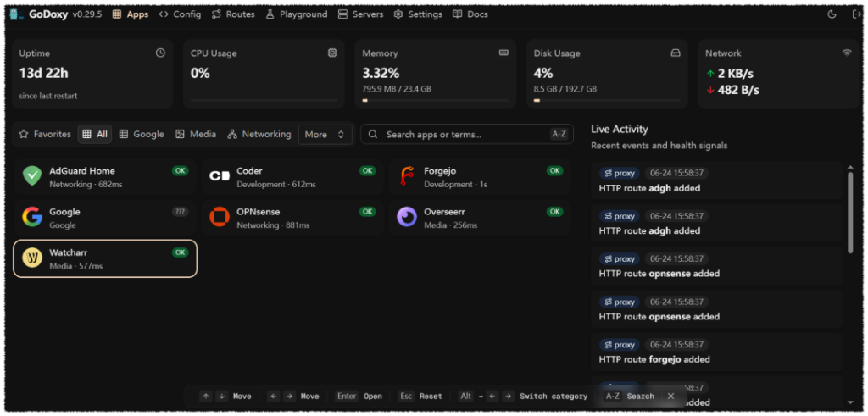This screenshot has width=868, height=416.
Task: Click 'Development · 612ms' under Coder
Action: (x=276, y=184)
